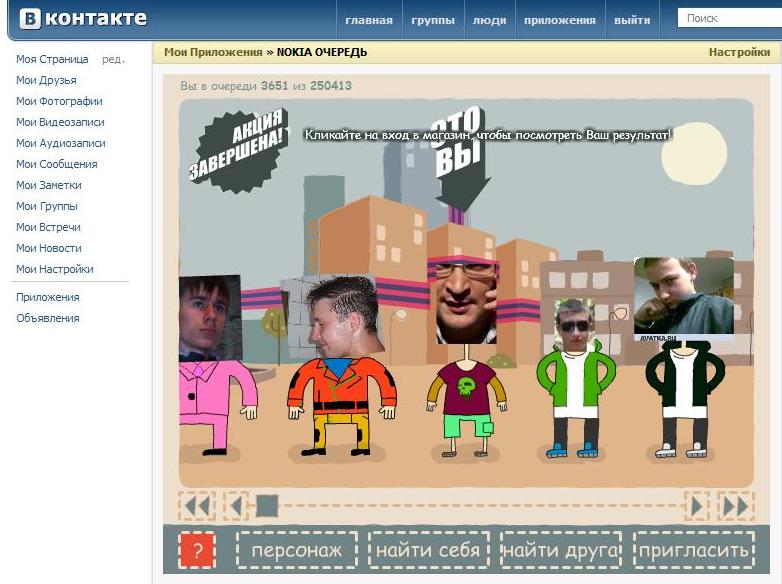This screenshot has width=782, height=584.
Task: Open Настройки of the application
Action: 739,52
